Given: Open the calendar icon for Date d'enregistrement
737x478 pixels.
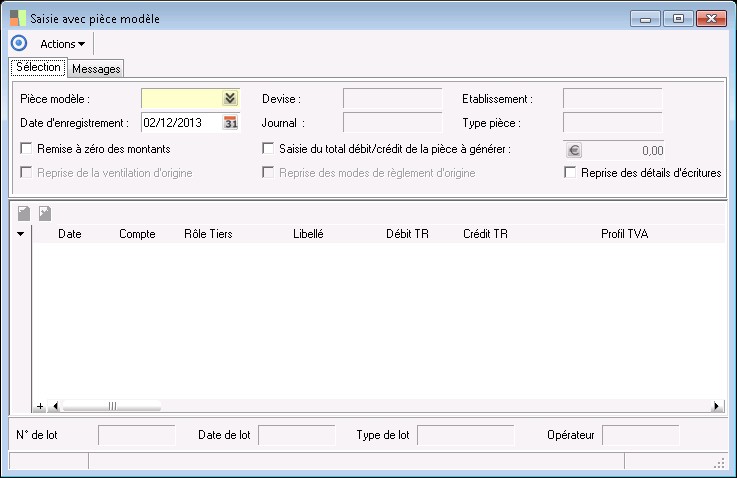Looking at the screenshot, I should pyautogui.click(x=230, y=123).
